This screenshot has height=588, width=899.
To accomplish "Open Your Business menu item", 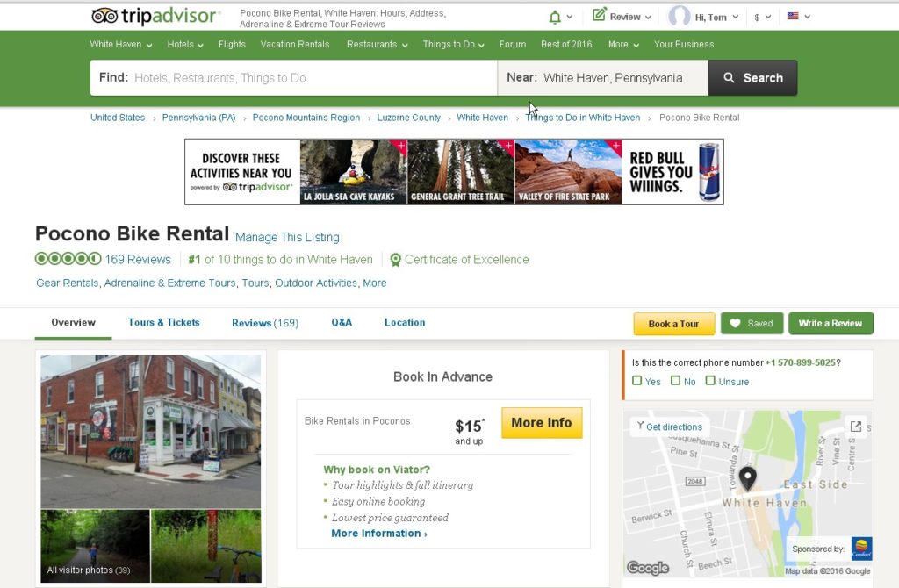I will coord(684,44).
